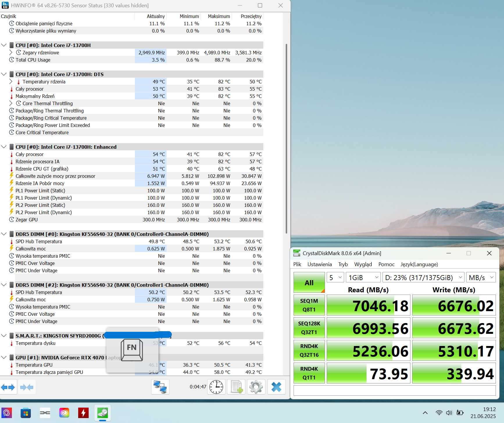Open the Ustawienia menu in CrystalDiskMark

coord(319,264)
